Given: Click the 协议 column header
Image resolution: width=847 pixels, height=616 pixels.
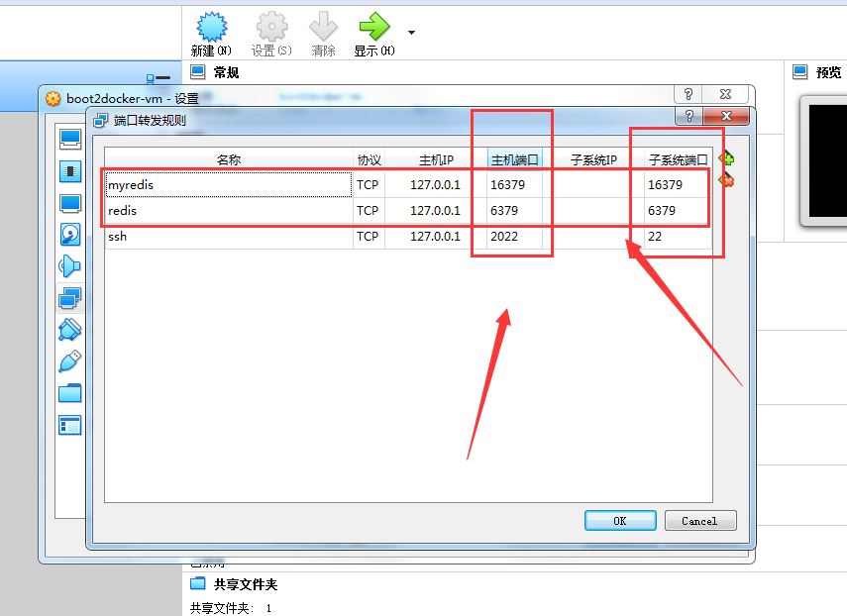Looking at the screenshot, I should [x=369, y=159].
